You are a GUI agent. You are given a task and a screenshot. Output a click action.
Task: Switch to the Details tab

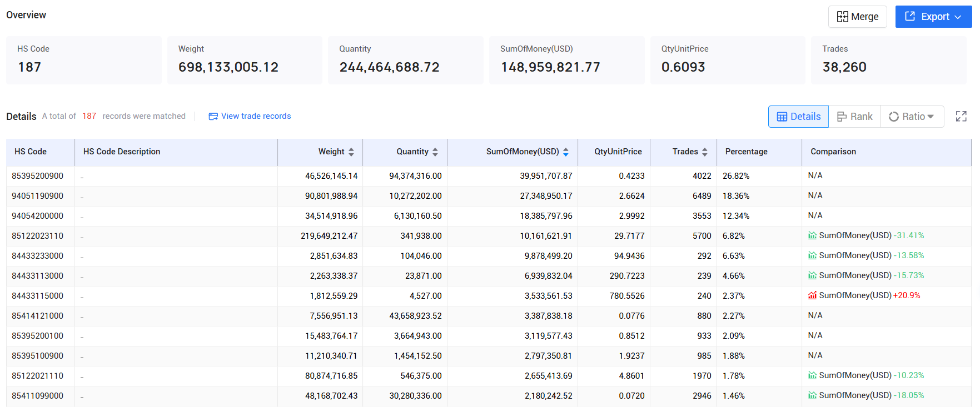pos(798,117)
